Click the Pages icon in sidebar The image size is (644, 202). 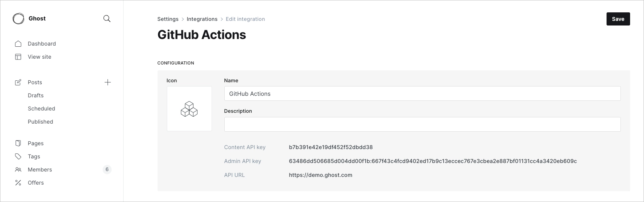[18, 143]
